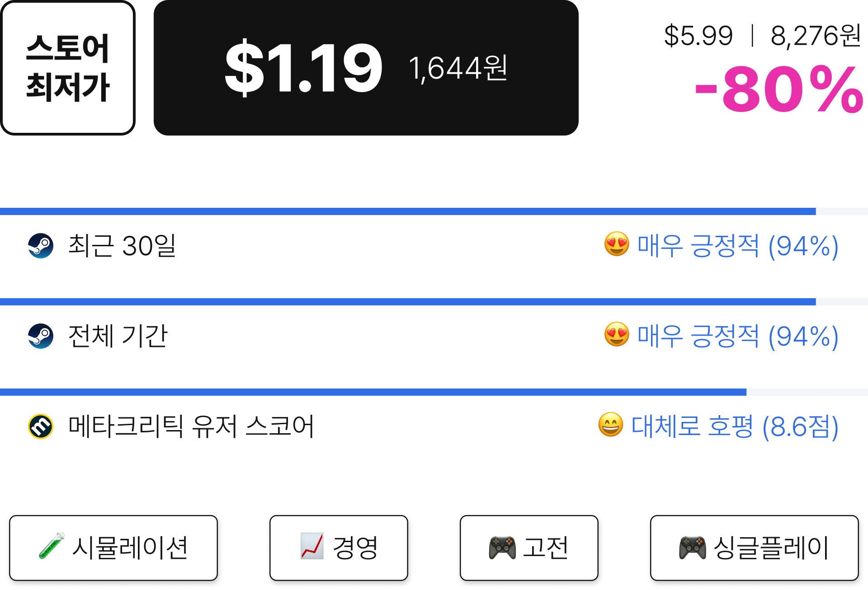The width and height of the screenshot is (868, 590).
Task: Click the Steam icon beside 전체 기간
Action: pyautogui.click(x=41, y=336)
